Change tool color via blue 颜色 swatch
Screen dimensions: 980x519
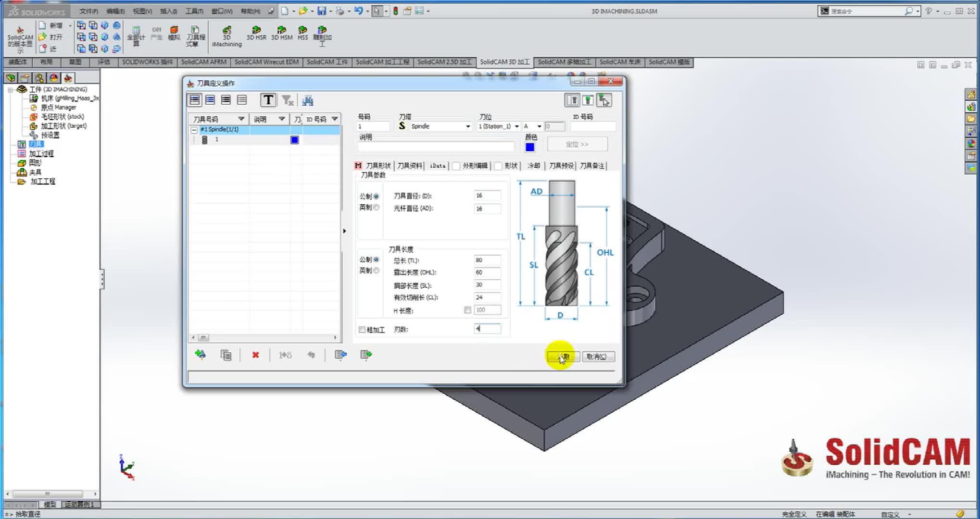(x=529, y=147)
